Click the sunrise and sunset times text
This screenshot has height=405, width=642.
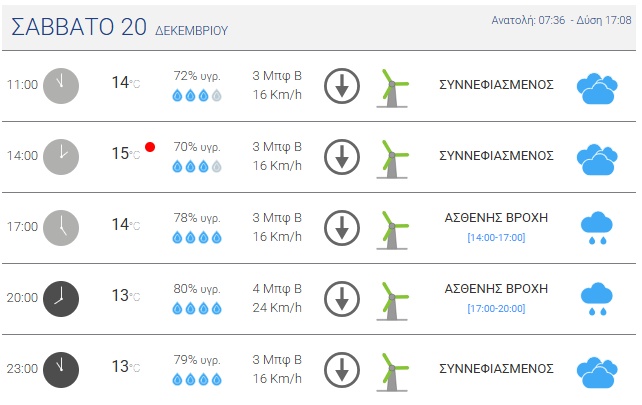[x=561, y=20]
